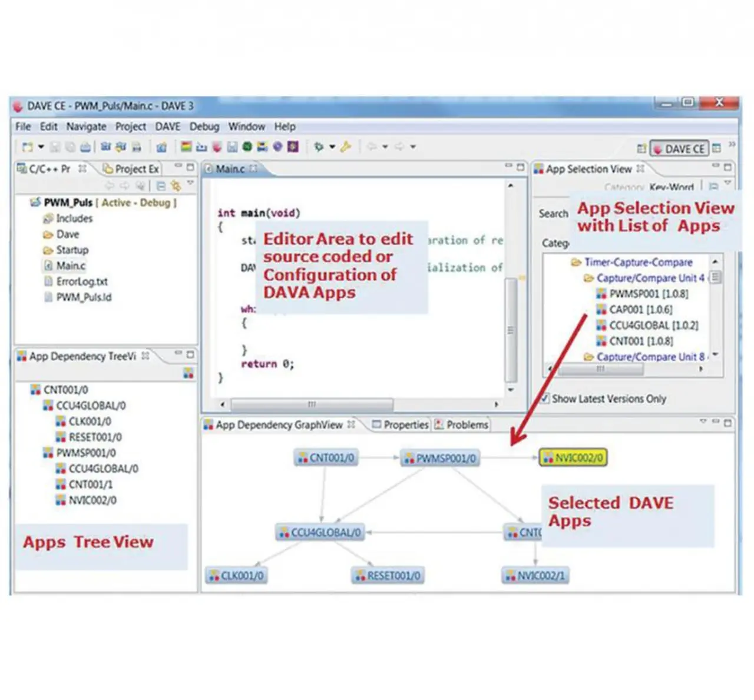Click the editor's horizontal scrollbar
Image resolution: width=754 pixels, height=700 pixels.
[312, 404]
